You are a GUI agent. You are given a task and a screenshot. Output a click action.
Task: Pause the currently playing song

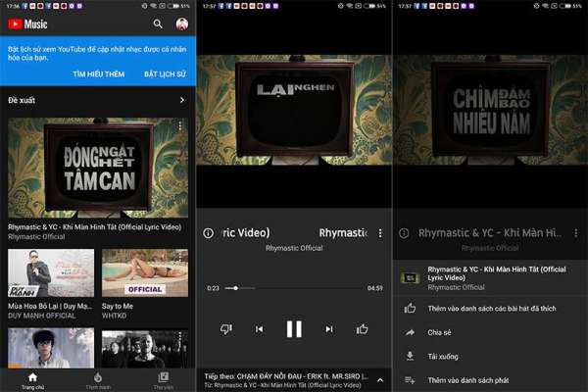(x=294, y=329)
